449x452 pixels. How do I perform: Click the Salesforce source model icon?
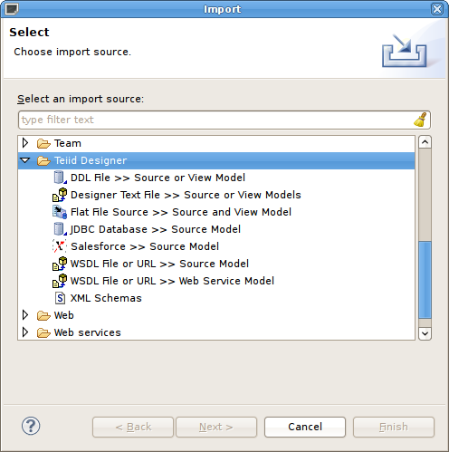click(x=59, y=246)
